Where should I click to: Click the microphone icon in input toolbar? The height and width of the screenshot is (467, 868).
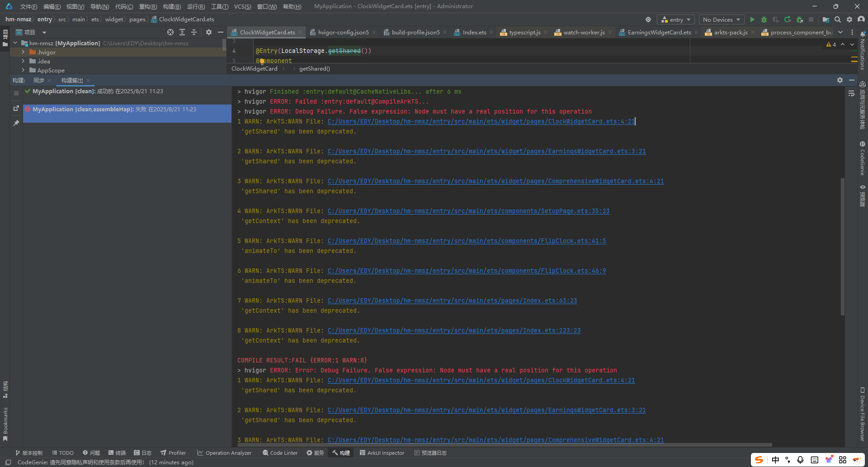(x=800, y=460)
